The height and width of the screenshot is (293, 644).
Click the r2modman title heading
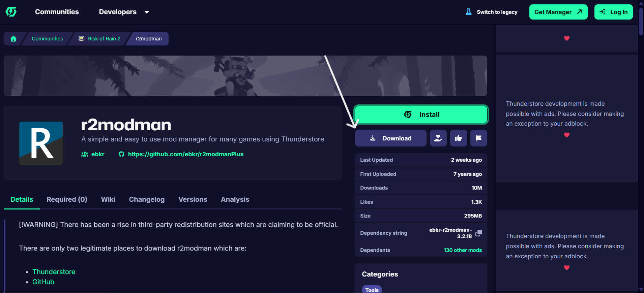click(x=126, y=125)
